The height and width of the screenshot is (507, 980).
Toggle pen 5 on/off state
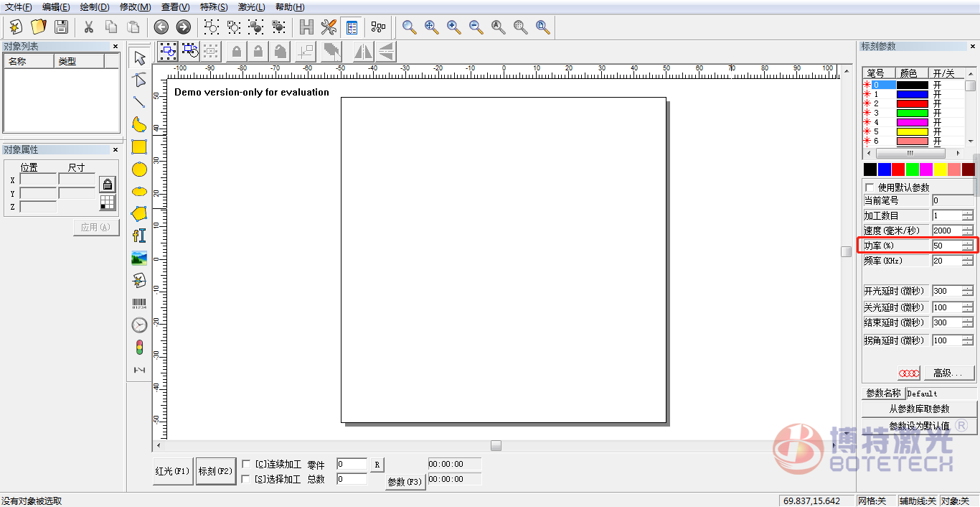tap(937, 131)
